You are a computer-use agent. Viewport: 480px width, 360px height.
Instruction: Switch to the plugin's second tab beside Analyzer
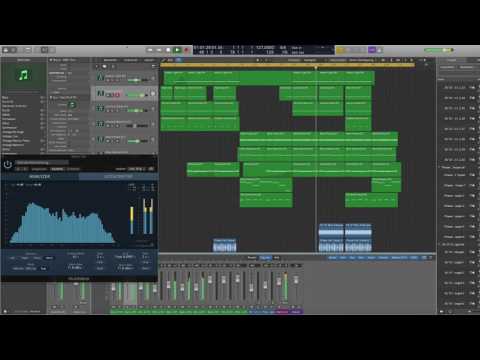coord(118,176)
